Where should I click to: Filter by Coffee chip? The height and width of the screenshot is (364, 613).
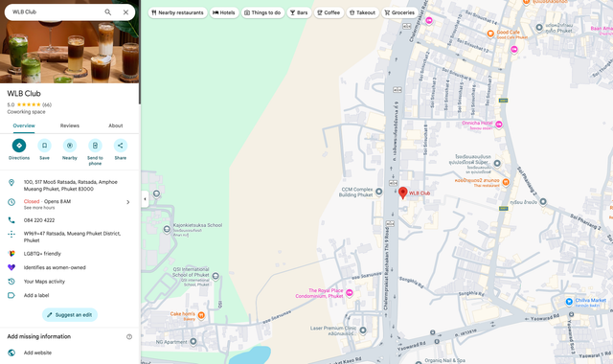329,12
